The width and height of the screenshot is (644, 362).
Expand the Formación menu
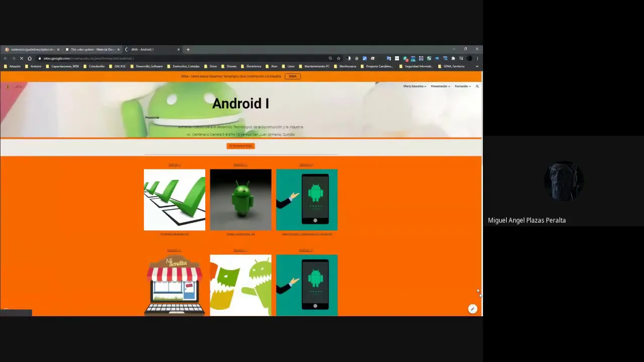click(x=463, y=86)
